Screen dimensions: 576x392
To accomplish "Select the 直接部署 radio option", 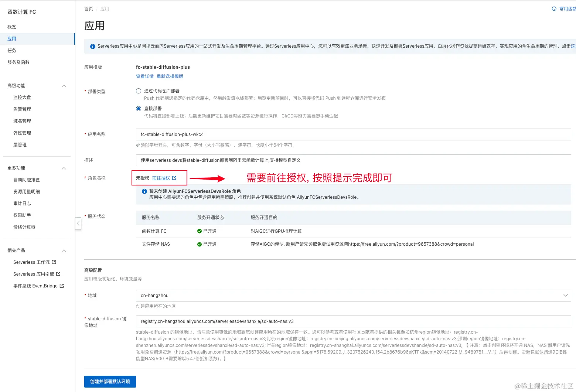I will (x=139, y=109).
